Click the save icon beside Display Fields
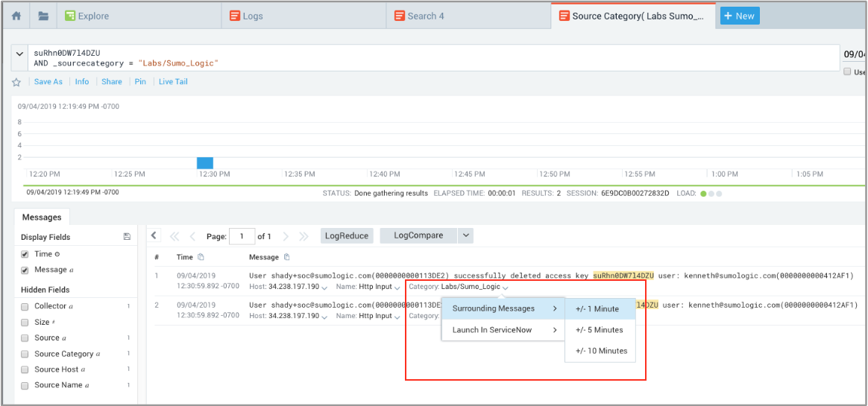 (127, 237)
